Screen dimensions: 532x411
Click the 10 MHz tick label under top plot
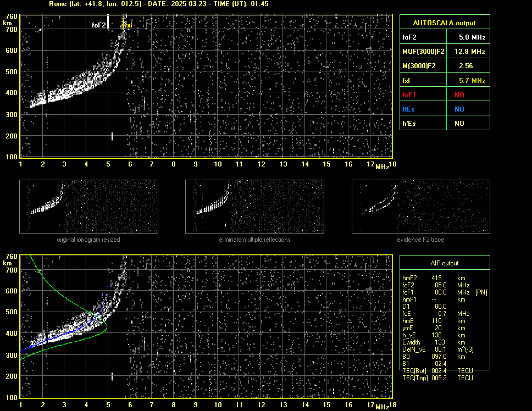[218, 164]
